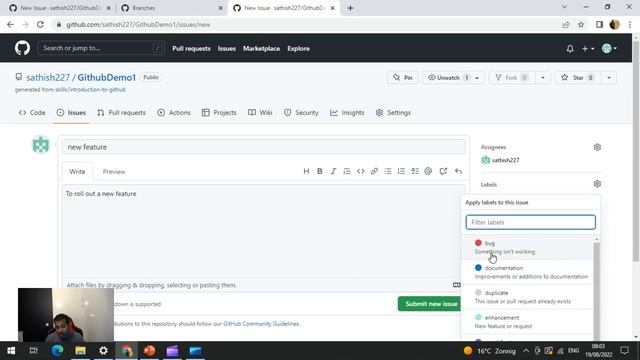The width and height of the screenshot is (640, 360).
Task: Select the enhancement label
Action: (x=527, y=322)
